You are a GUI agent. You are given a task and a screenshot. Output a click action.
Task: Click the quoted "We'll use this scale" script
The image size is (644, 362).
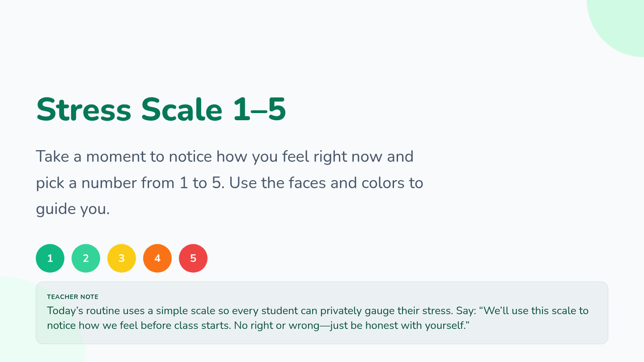point(531,311)
